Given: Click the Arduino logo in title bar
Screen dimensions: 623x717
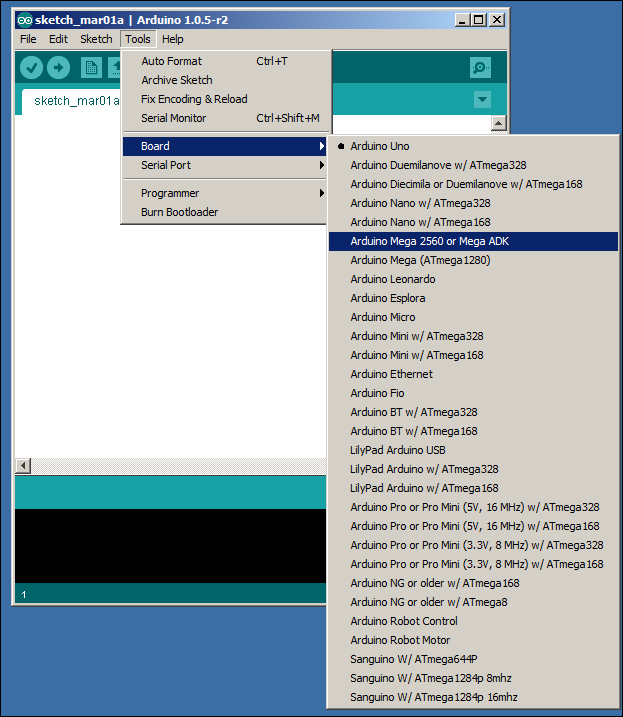Looking at the screenshot, I should (x=25, y=20).
